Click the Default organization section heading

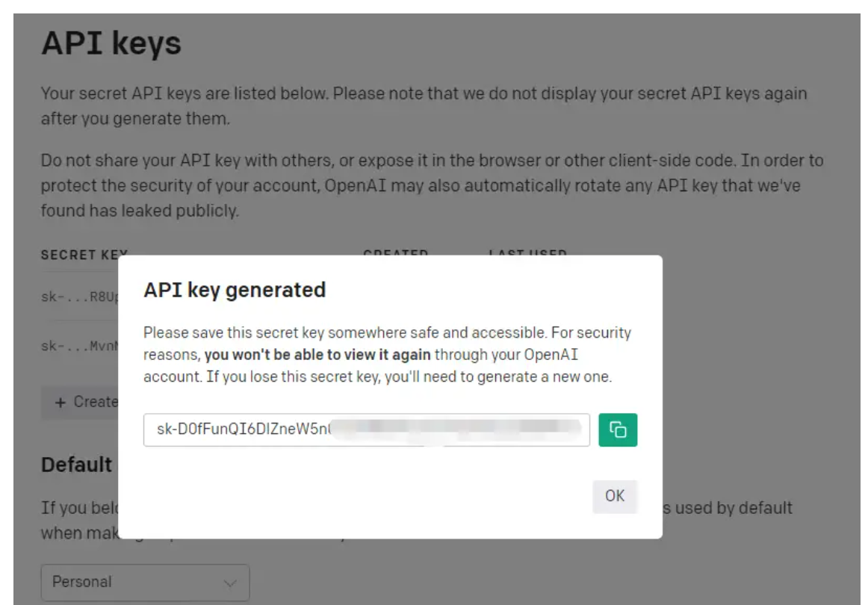pyautogui.click(x=77, y=465)
